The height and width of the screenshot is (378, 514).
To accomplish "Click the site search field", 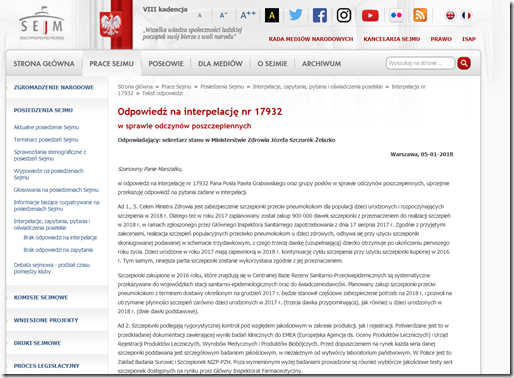I will coord(420,63).
